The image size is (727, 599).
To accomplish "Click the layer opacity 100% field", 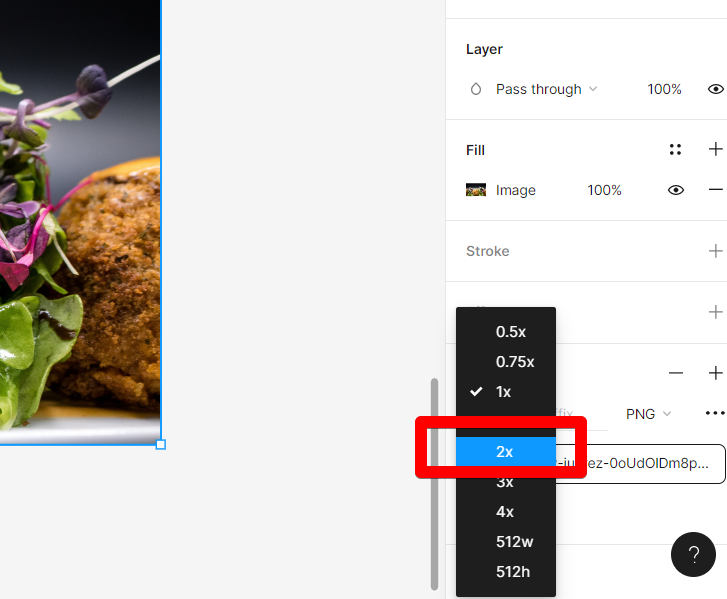I will [x=664, y=89].
